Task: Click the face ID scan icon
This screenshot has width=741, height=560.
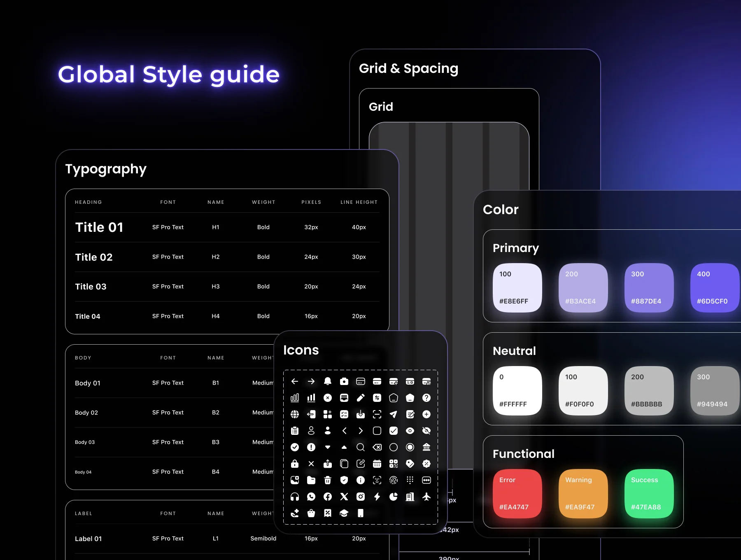Action: (x=377, y=480)
